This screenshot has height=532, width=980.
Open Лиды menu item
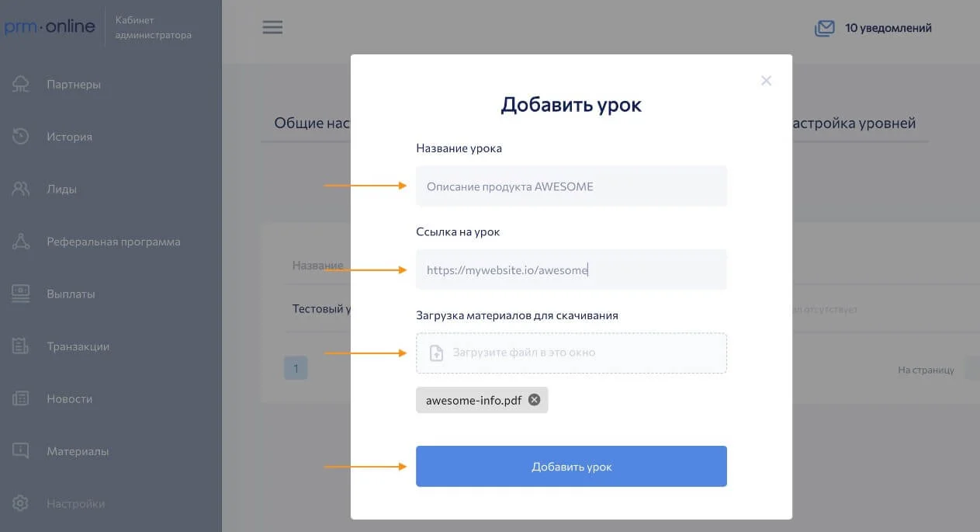coord(61,189)
